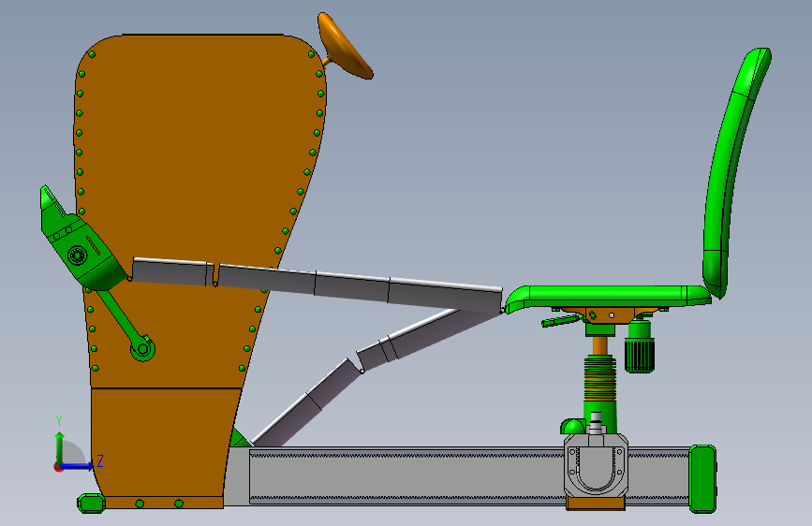Select the coil spring on the seat post
812x526 pixels.
pos(600,379)
